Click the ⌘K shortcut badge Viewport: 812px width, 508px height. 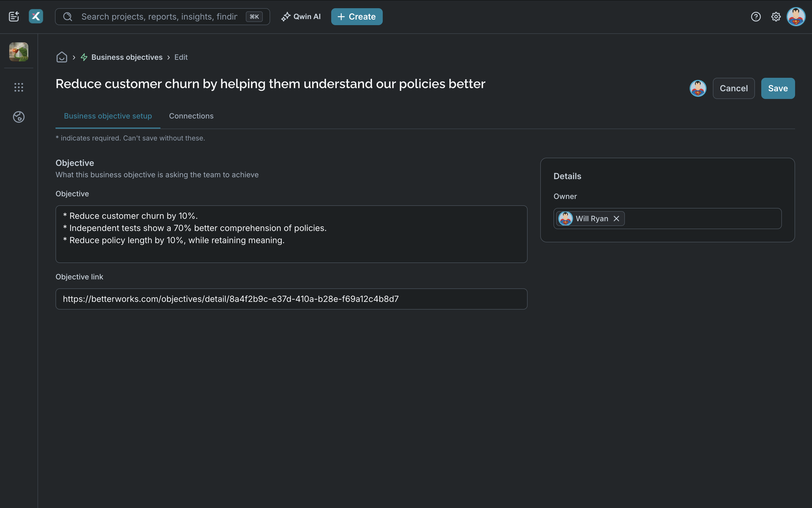point(254,16)
